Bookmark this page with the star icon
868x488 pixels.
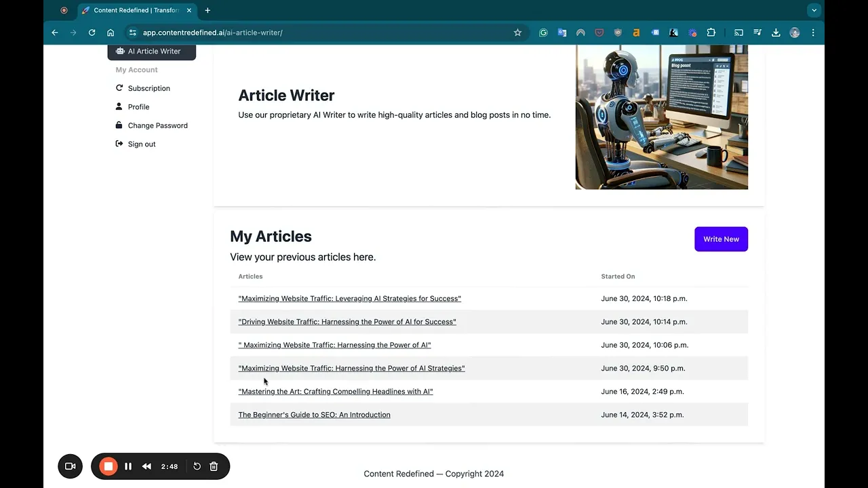click(x=517, y=33)
